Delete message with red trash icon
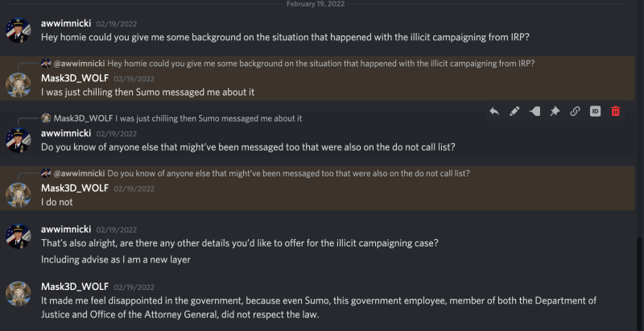644x331 pixels. [x=615, y=111]
